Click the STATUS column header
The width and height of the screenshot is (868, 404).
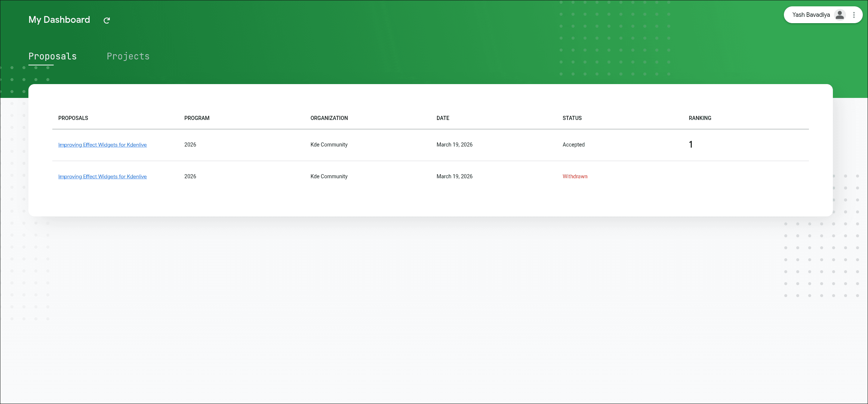pyautogui.click(x=572, y=118)
